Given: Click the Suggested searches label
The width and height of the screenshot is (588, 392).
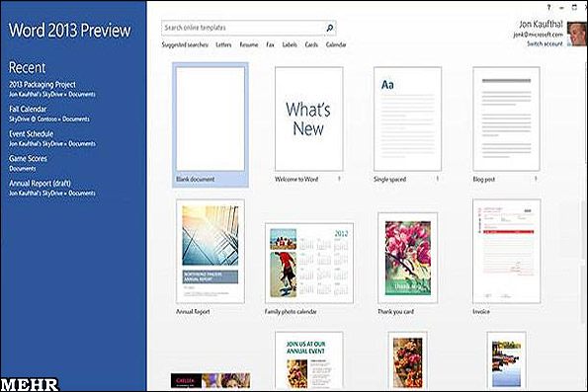Looking at the screenshot, I should pos(185,44).
